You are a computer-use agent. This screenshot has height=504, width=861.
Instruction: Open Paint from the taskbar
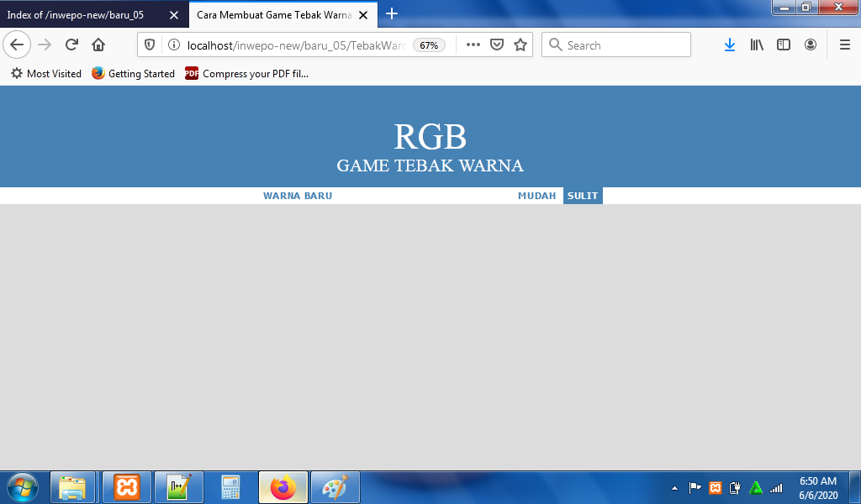(x=335, y=487)
